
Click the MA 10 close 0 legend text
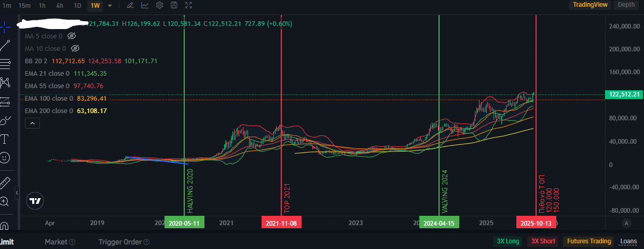pyautogui.click(x=45, y=49)
